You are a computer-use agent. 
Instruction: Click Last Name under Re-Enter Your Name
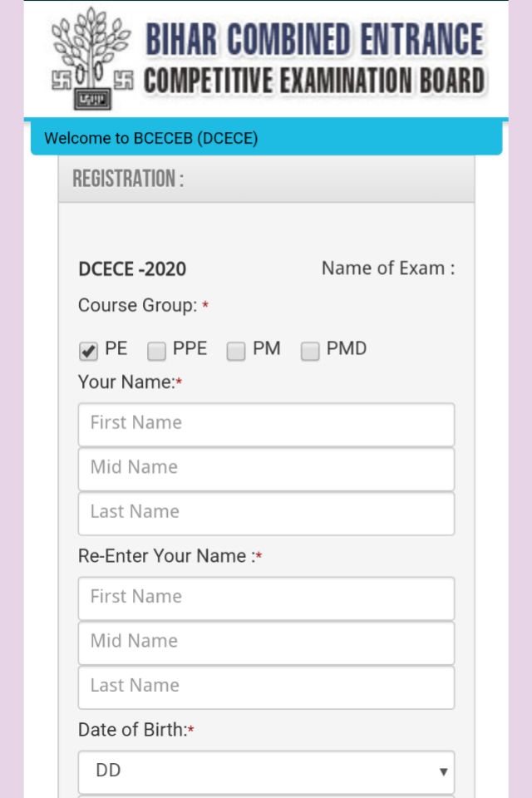(x=266, y=687)
